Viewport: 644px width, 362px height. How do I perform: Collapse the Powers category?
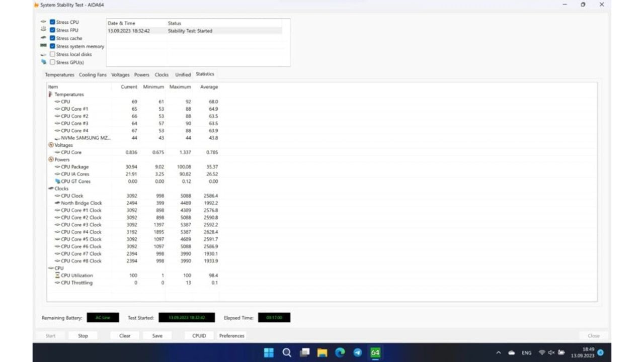51,159
